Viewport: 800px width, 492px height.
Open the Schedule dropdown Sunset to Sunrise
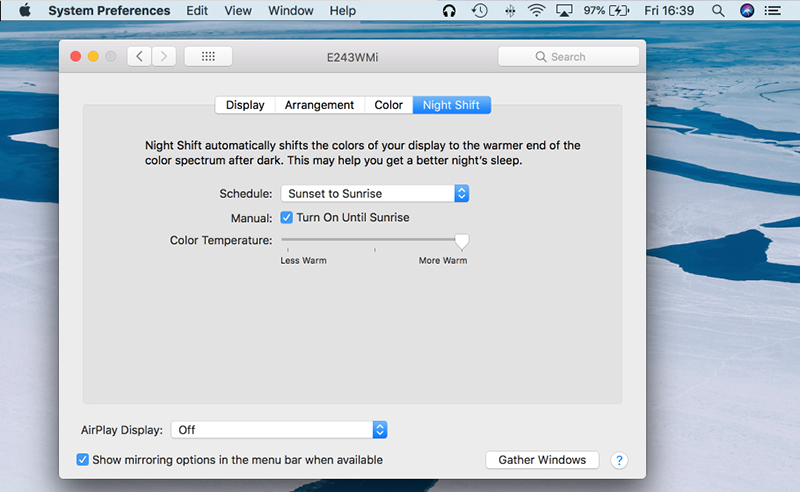[x=374, y=193]
